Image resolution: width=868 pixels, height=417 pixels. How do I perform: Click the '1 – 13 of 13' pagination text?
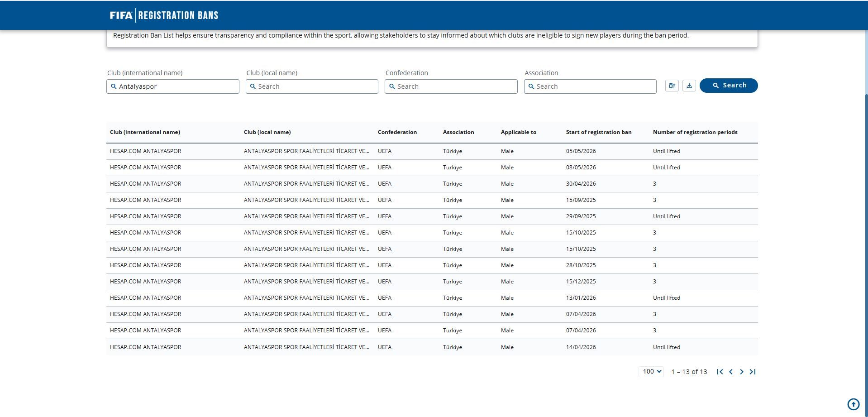[x=689, y=372]
